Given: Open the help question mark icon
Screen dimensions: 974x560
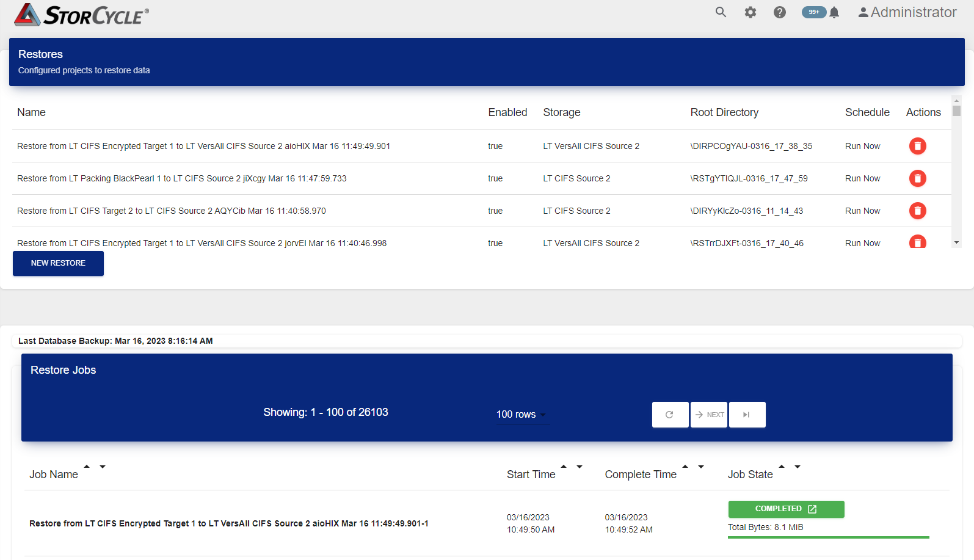Looking at the screenshot, I should tap(780, 12).
